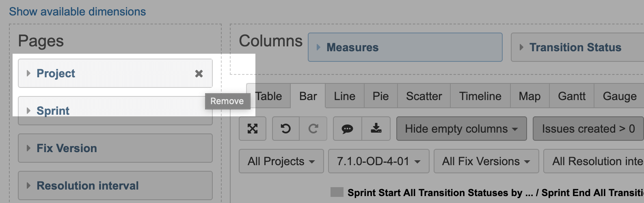This screenshot has width=644, height=203.
Task: Open the All Projects page filter
Action: tap(281, 161)
